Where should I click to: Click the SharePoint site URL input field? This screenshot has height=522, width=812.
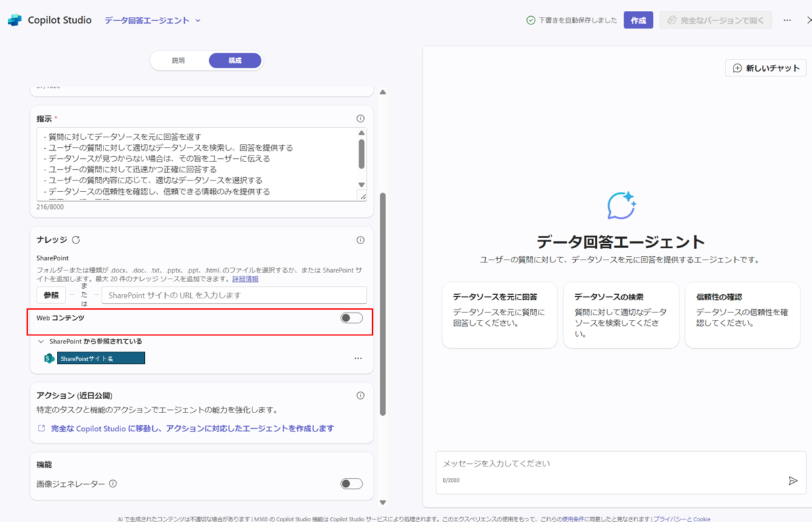pos(233,295)
